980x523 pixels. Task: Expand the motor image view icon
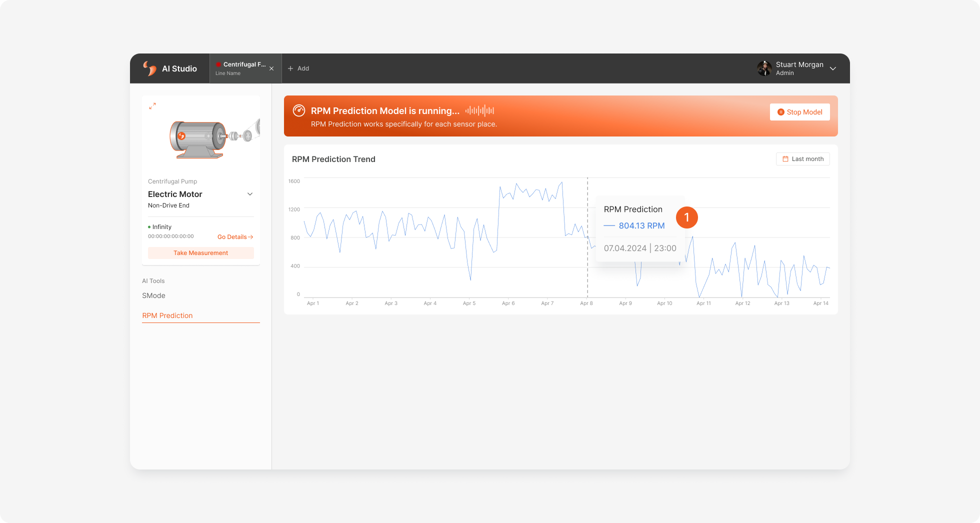[x=152, y=106]
